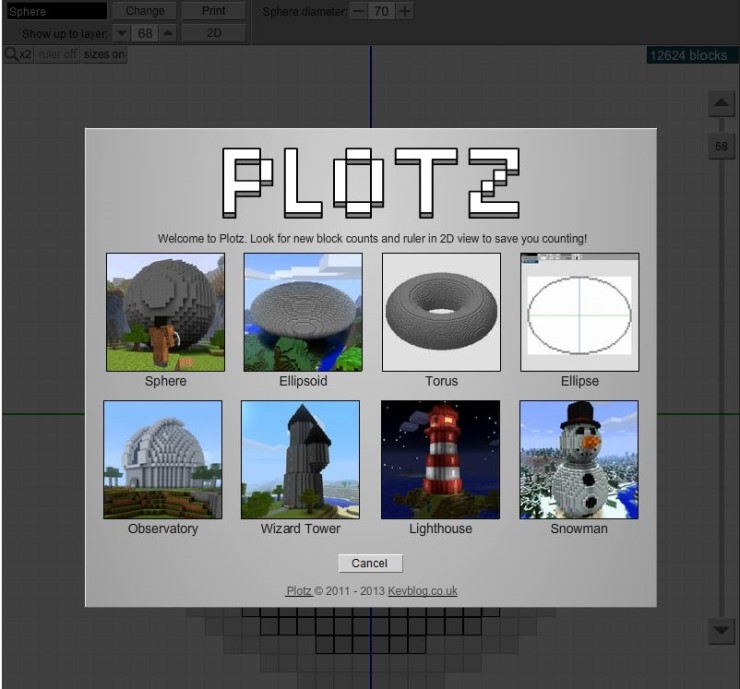Select the Snowman model thumbnail
The height and width of the screenshot is (689, 740).
578,460
